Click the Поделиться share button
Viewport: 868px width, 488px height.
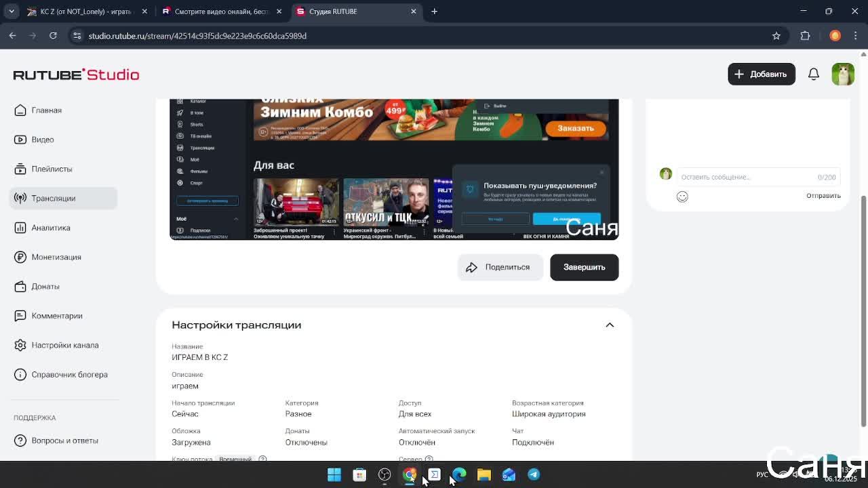(x=500, y=267)
